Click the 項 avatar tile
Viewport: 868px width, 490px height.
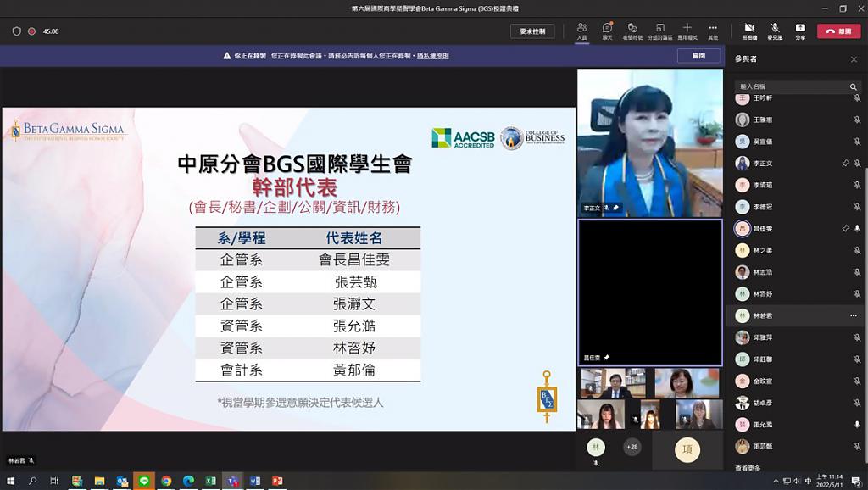click(x=687, y=449)
